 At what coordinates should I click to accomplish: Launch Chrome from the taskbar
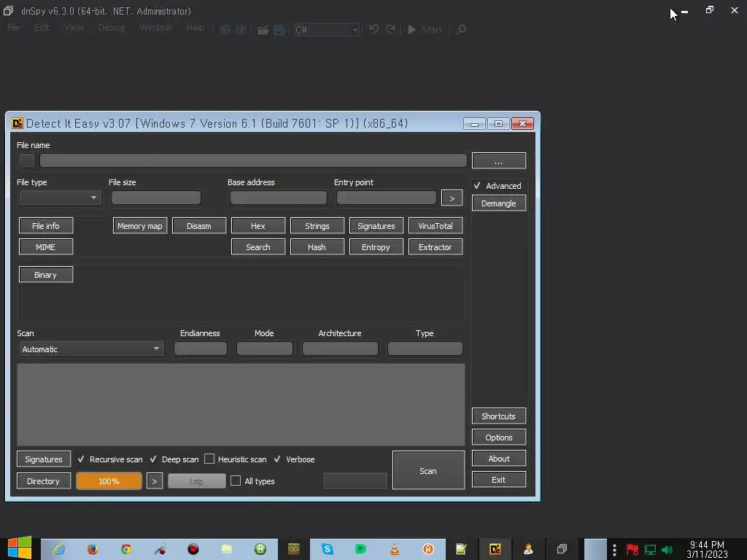(125, 549)
